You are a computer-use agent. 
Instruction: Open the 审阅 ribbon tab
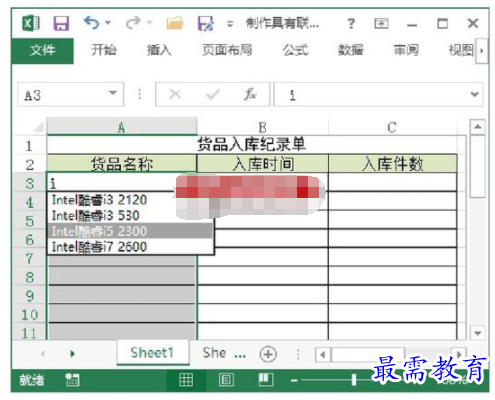point(406,50)
